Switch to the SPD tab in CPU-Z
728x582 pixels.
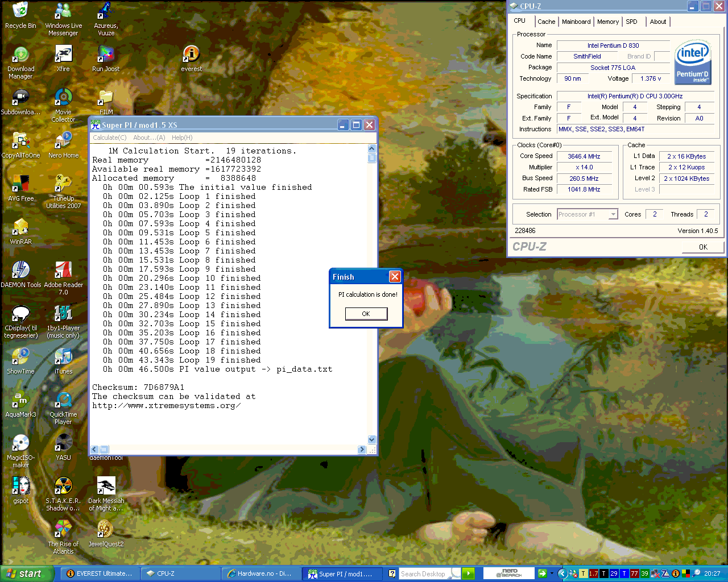tap(632, 22)
